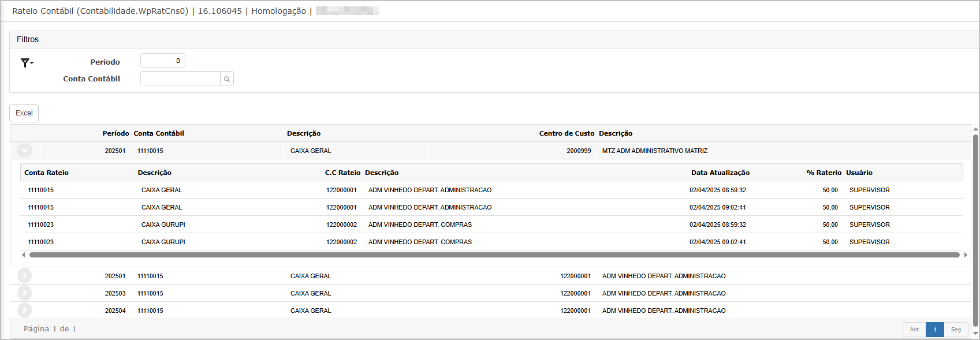Select 202504 period cell

pyautogui.click(x=115, y=311)
